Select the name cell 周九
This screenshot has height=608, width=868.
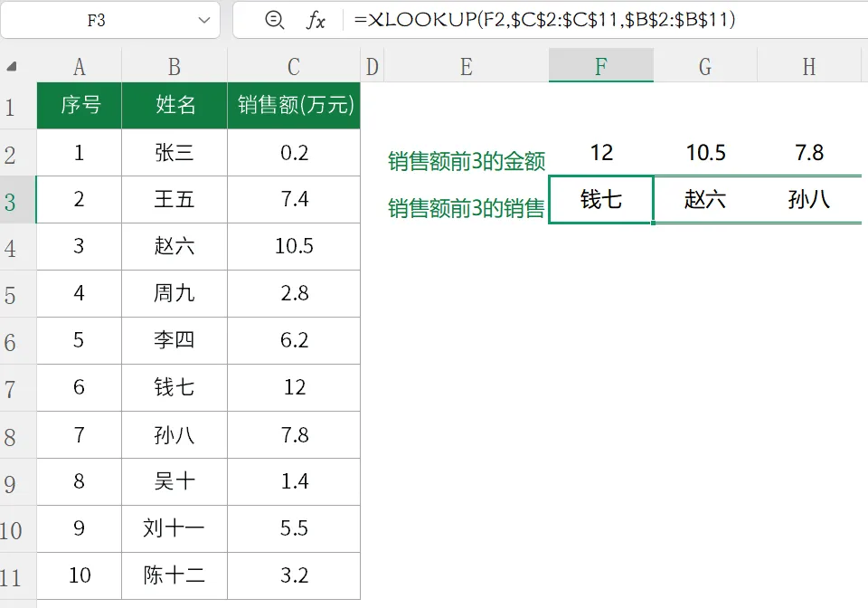(175, 294)
